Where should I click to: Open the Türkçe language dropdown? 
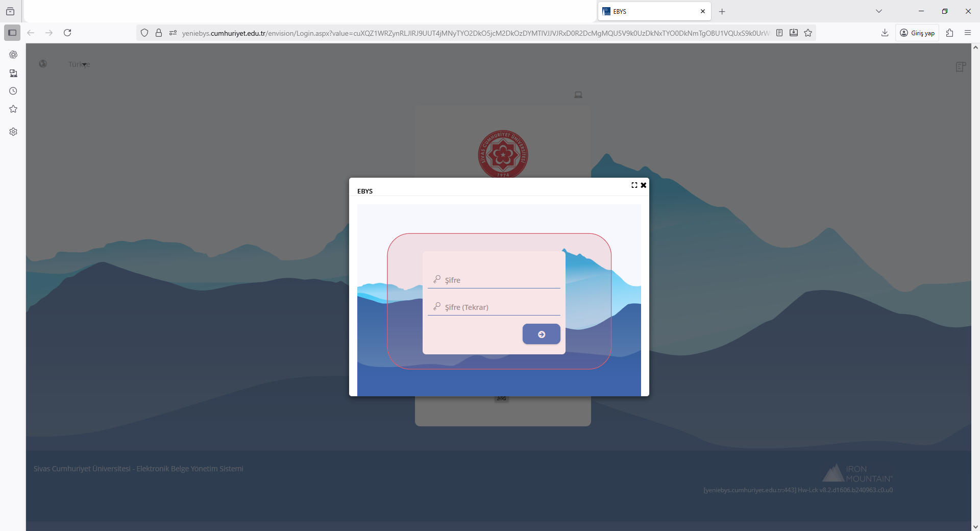click(79, 64)
